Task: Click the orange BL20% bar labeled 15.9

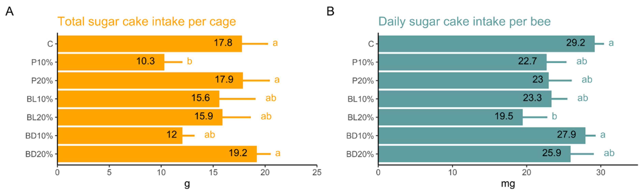Action: pyautogui.click(x=140, y=117)
